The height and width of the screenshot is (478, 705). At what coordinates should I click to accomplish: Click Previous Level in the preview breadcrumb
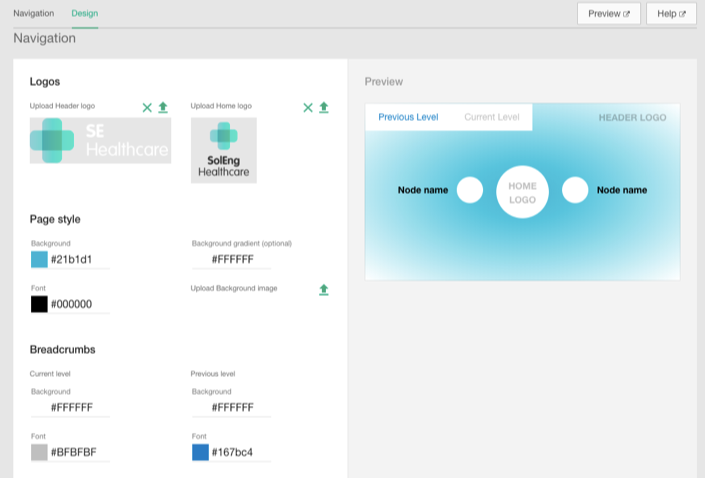408,117
